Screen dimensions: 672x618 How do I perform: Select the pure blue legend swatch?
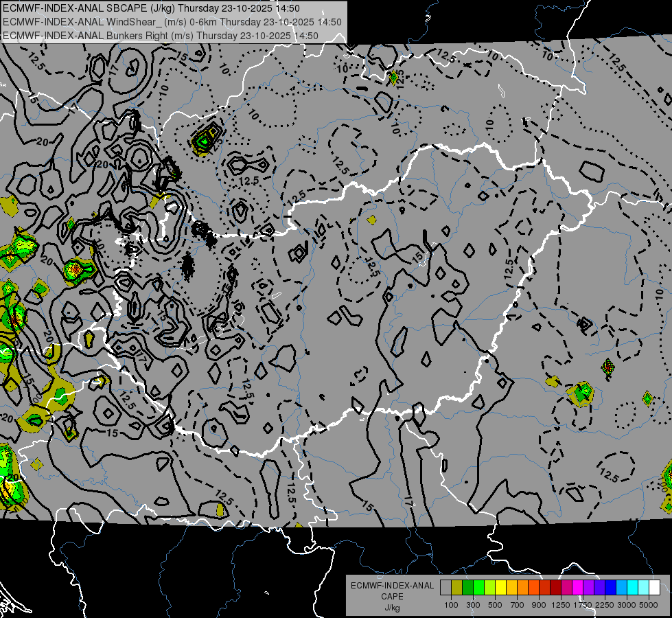[611, 588]
